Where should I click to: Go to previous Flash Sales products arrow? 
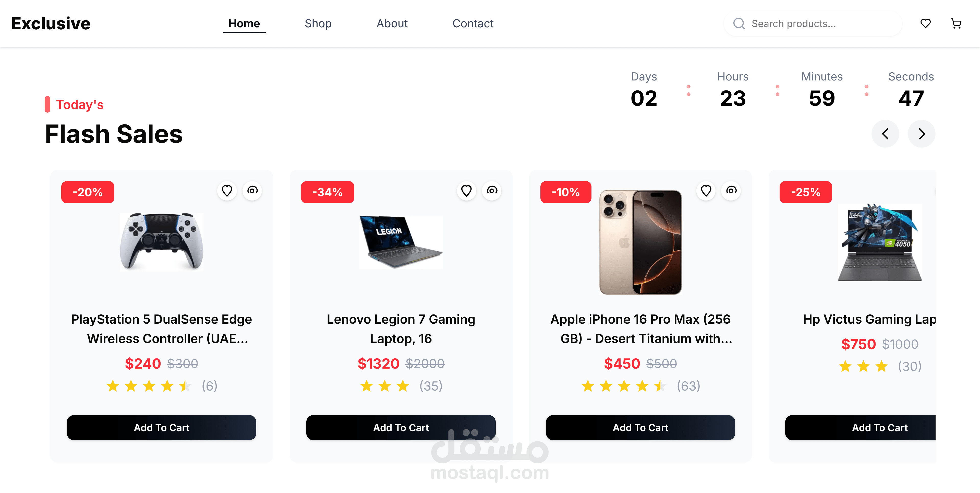pyautogui.click(x=885, y=134)
